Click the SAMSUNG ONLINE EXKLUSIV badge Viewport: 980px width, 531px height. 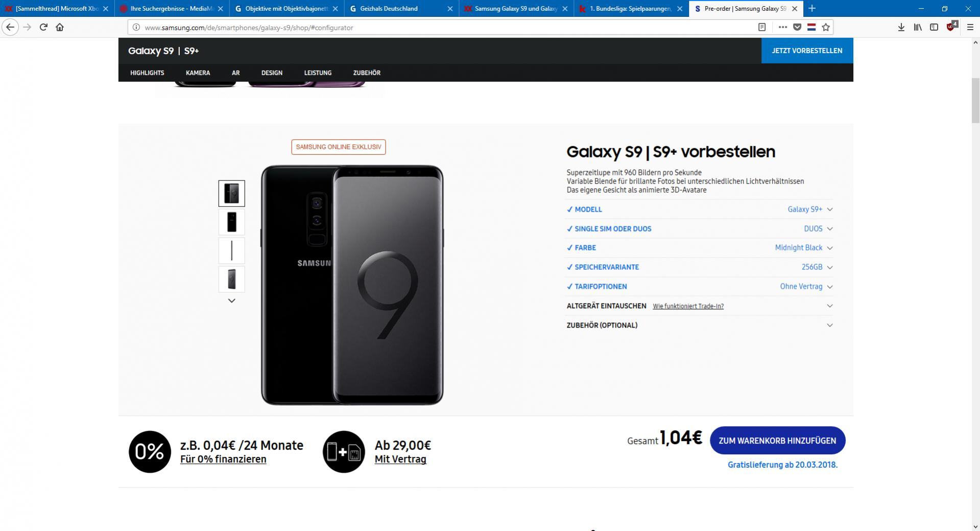click(x=339, y=147)
